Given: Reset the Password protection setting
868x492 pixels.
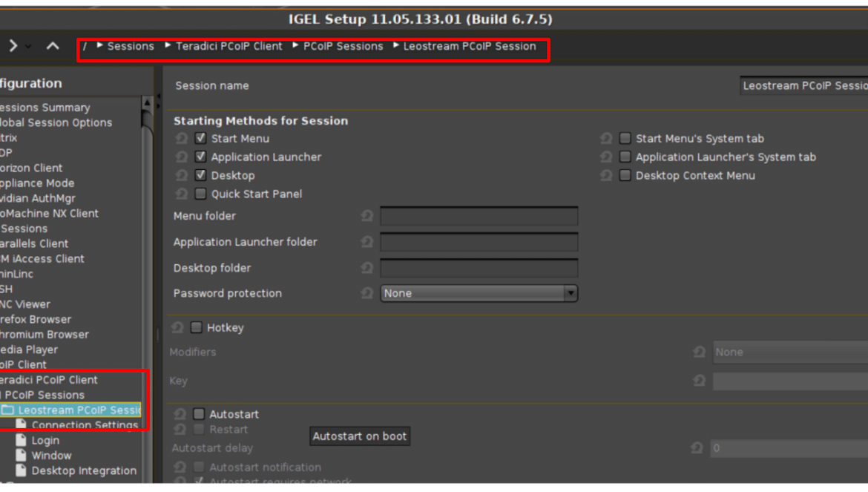Looking at the screenshot, I should point(367,293).
